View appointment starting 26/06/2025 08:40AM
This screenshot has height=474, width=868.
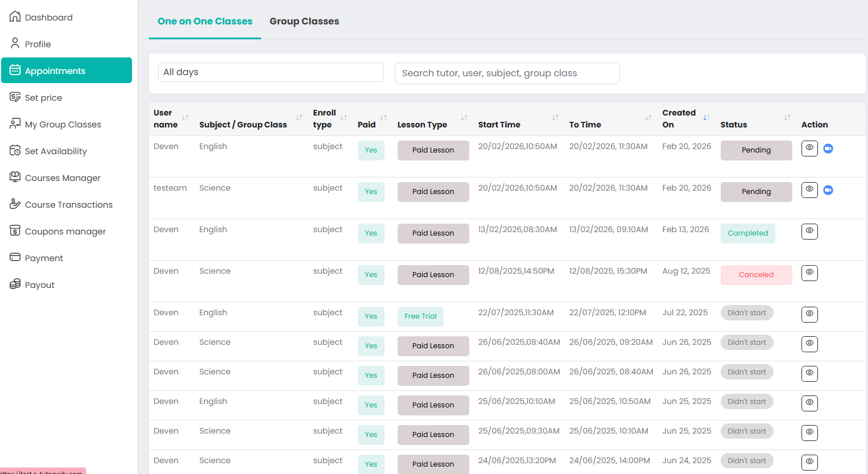(x=809, y=344)
